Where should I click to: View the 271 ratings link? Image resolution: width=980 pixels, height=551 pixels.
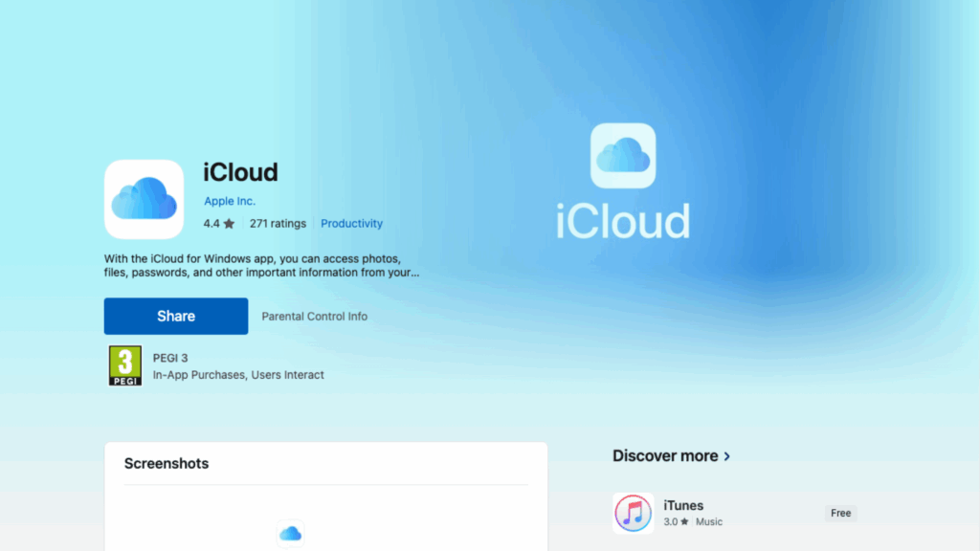(278, 223)
